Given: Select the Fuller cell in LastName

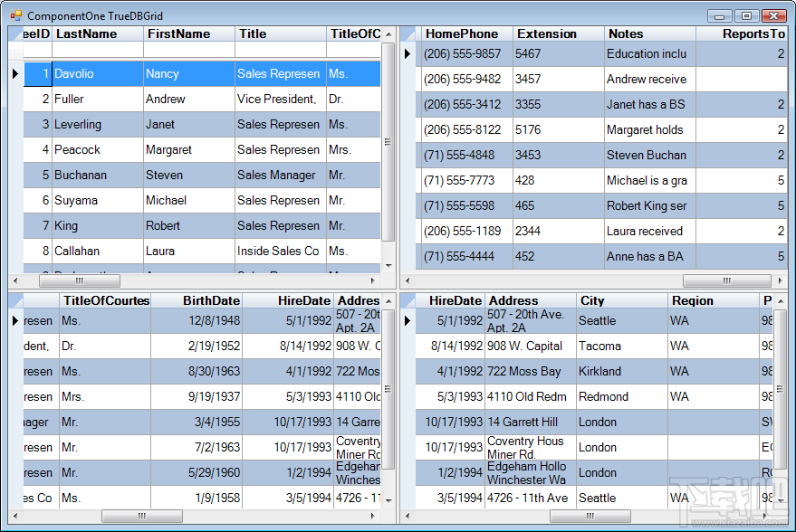Looking at the screenshot, I should (98, 99).
